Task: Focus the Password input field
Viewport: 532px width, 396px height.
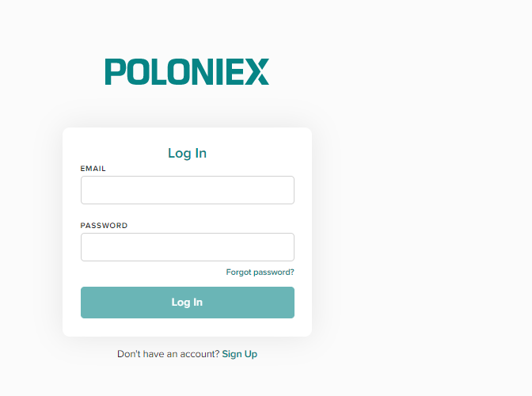Action: coord(188,247)
